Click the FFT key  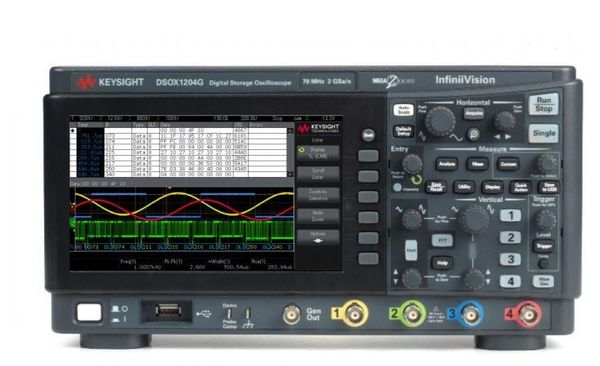pyautogui.click(x=442, y=241)
